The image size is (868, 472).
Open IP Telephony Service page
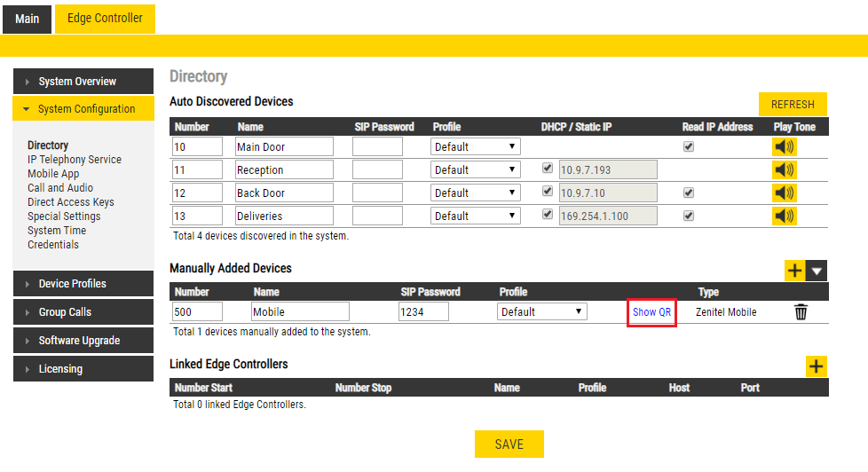pyautogui.click(x=75, y=160)
